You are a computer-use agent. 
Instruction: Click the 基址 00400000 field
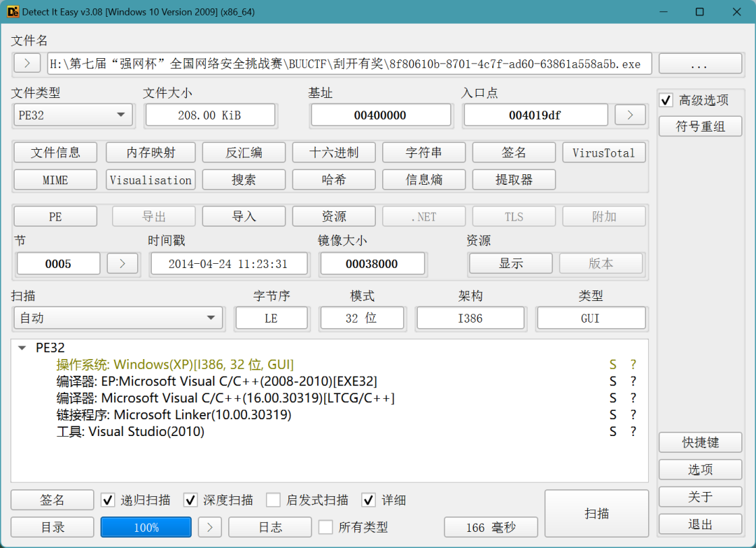(381, 115)
